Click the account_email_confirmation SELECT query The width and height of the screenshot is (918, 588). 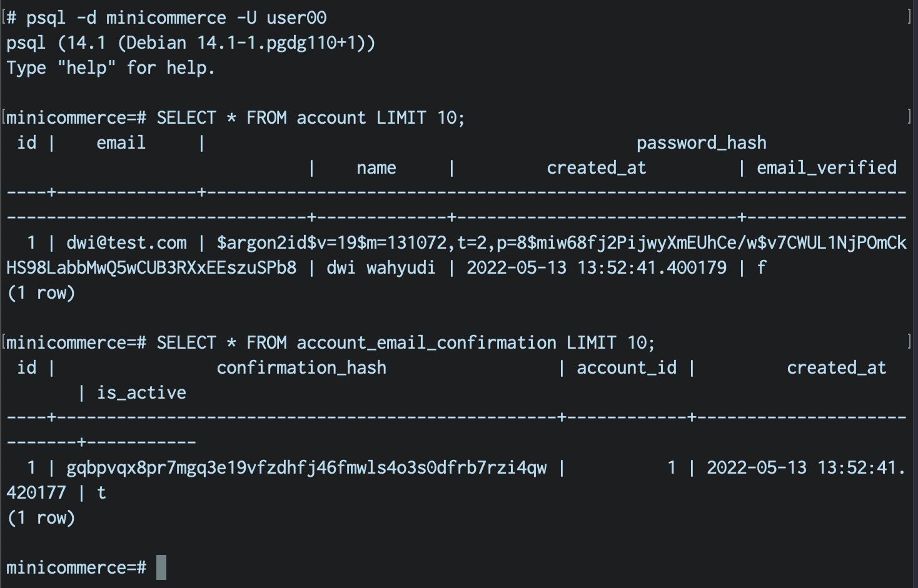click(405, 342)
